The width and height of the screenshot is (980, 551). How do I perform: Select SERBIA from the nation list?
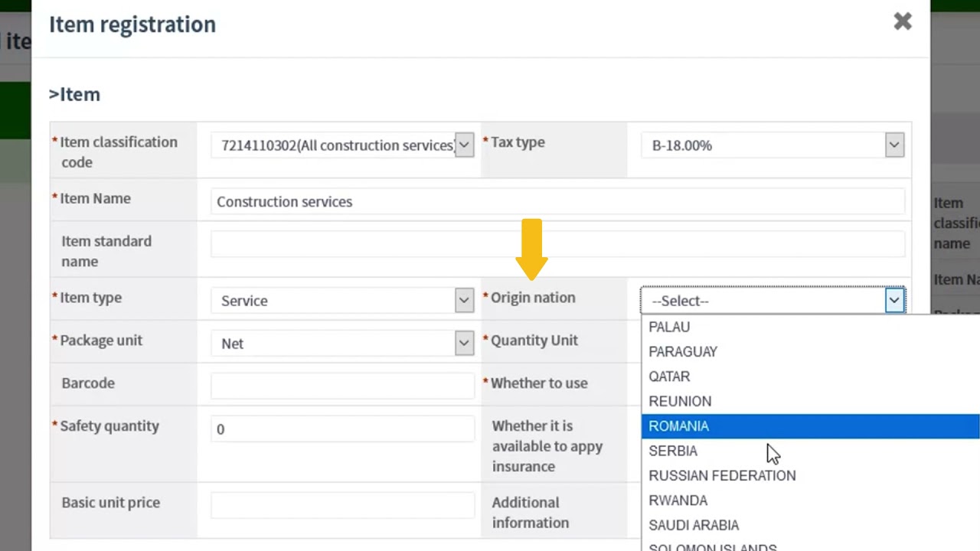[811, 451]
